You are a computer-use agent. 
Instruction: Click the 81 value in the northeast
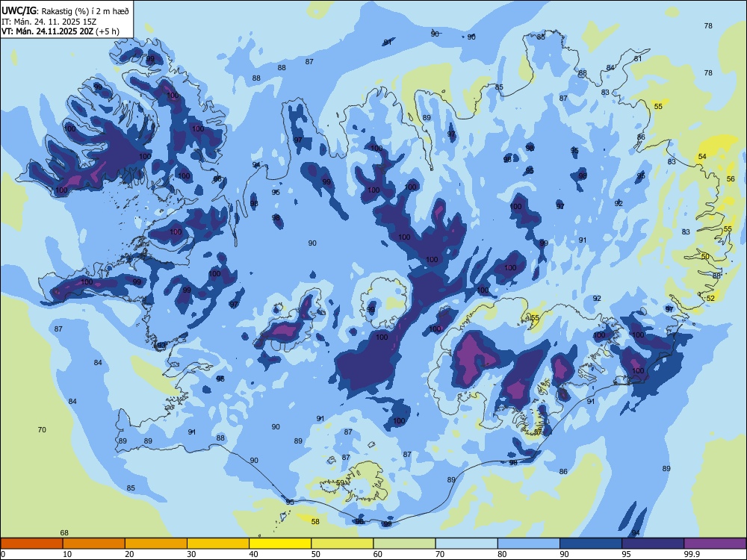pyautogui.click(x=638, y=59)
